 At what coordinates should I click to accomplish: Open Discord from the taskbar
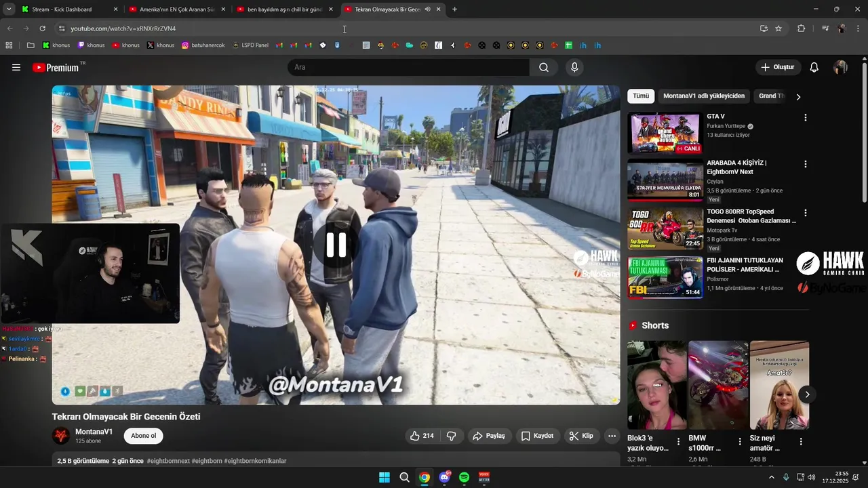pyautogui.click(x=444, y=477)
